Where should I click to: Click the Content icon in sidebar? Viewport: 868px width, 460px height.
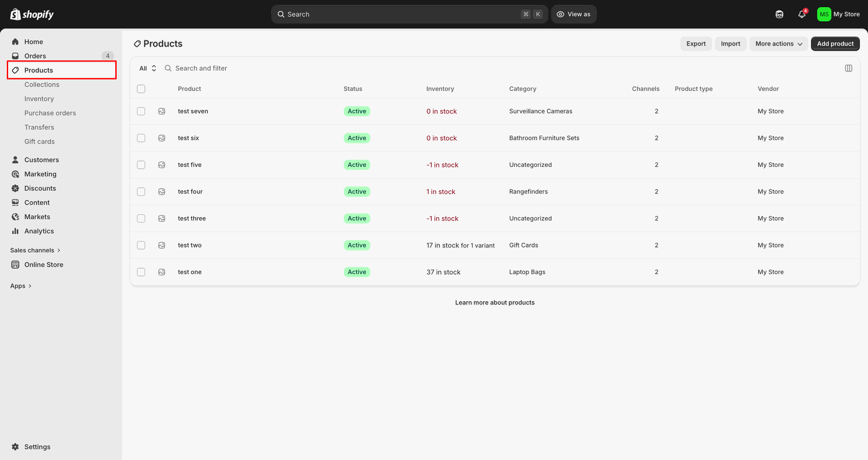tap(15, 203)
